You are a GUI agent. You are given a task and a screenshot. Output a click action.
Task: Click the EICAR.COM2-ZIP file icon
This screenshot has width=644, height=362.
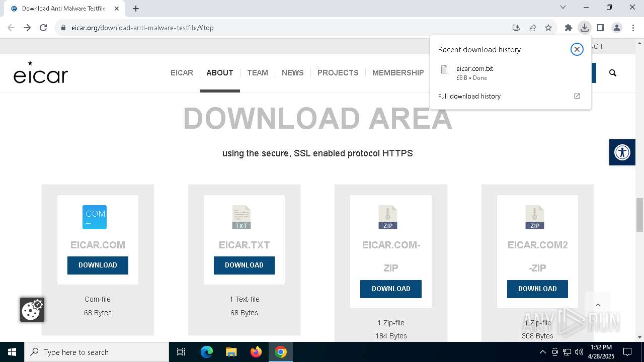[x=535, y=217]
